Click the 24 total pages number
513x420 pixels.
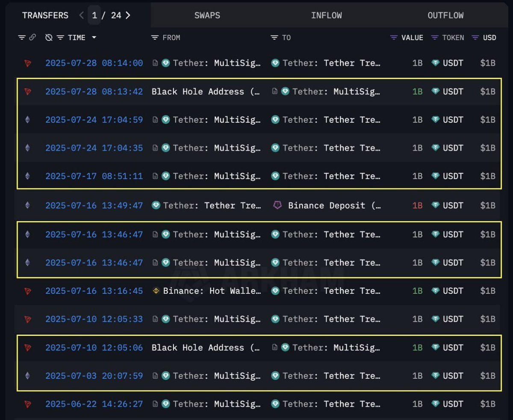pos(116,15)
